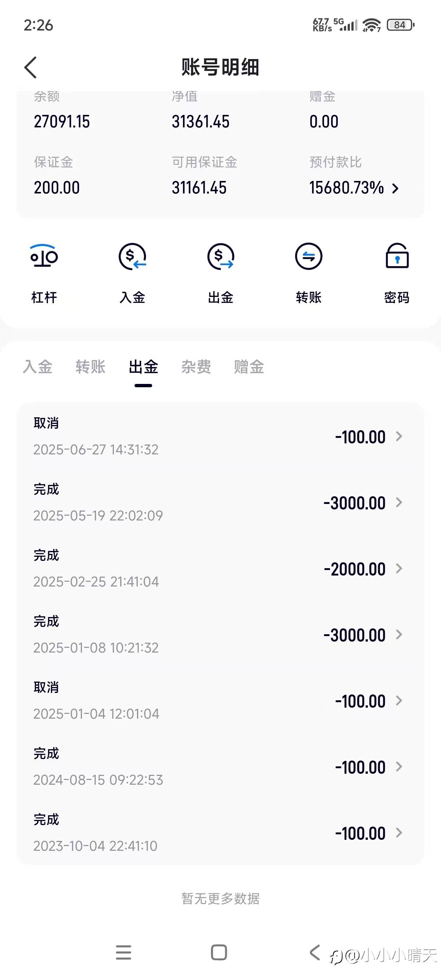Viewport: 441px width, 980px height.
Task: Open the 2025-01-08 10:21:32 completed record
Action: (220, 635)
